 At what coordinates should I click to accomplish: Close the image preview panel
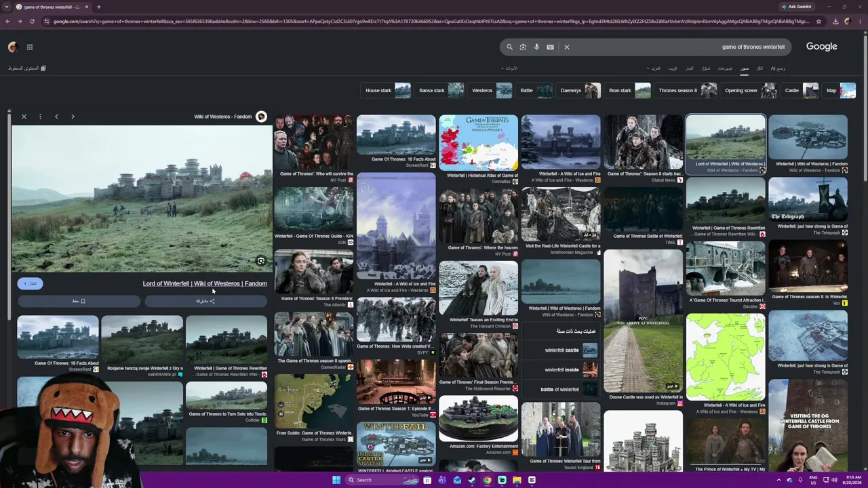(24, 117)
